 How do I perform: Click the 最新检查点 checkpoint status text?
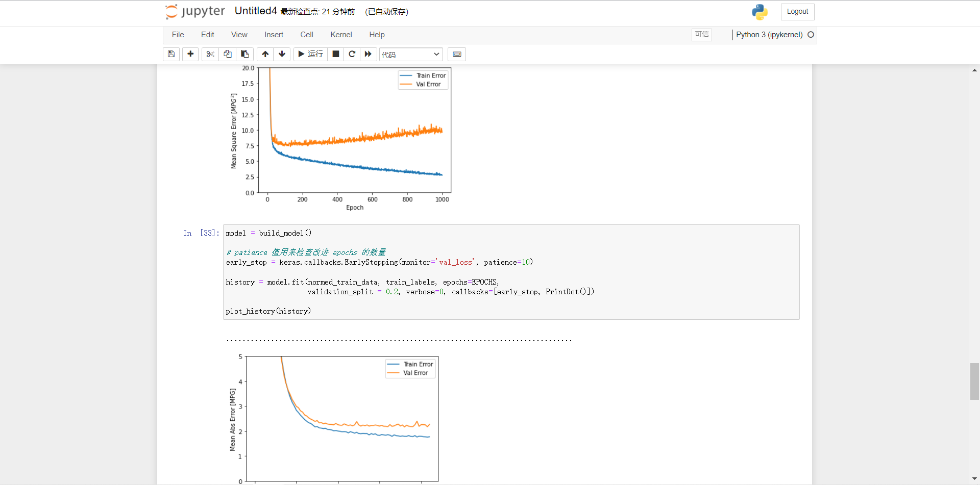317,11
